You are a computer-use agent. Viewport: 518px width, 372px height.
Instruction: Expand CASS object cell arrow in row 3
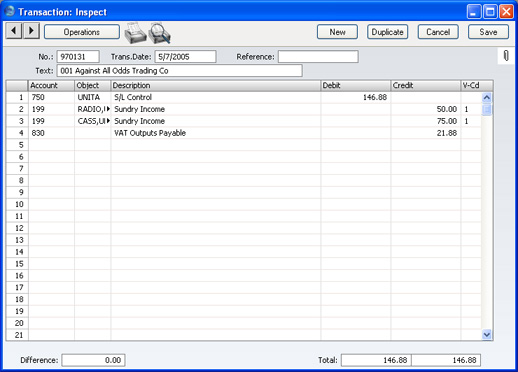tap(108, 121)
